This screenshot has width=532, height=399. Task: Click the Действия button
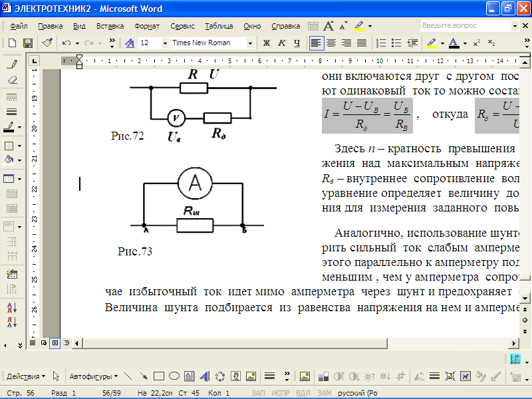click(x=26, y=376)
